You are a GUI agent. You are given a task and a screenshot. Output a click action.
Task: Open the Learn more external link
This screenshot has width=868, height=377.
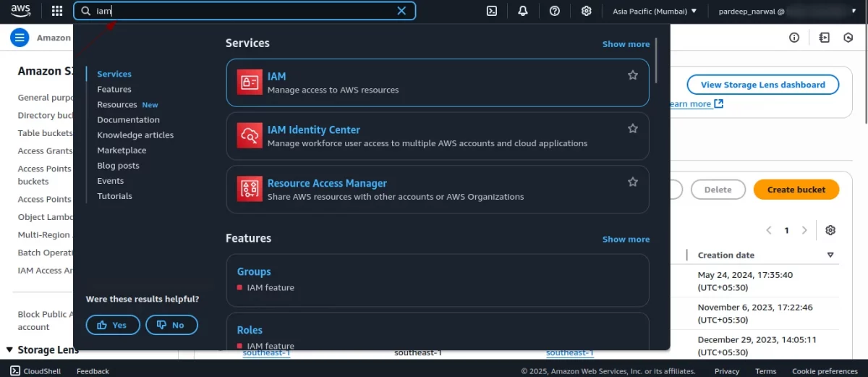coord(696,103)
